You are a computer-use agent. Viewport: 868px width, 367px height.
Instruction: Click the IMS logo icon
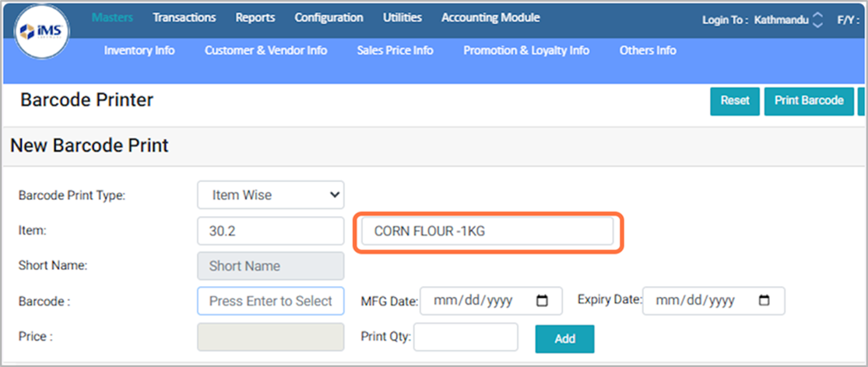(44, 31)
